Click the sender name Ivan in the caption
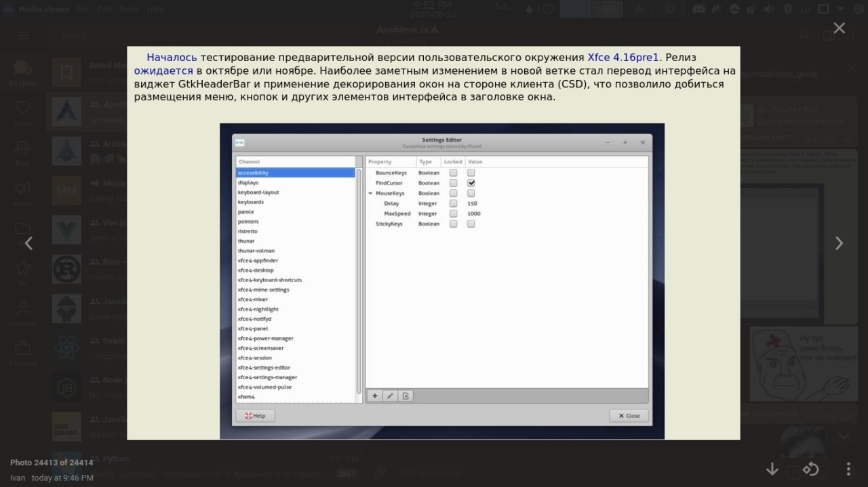Viewport: 868px width, 487px height. click(18, 478)
